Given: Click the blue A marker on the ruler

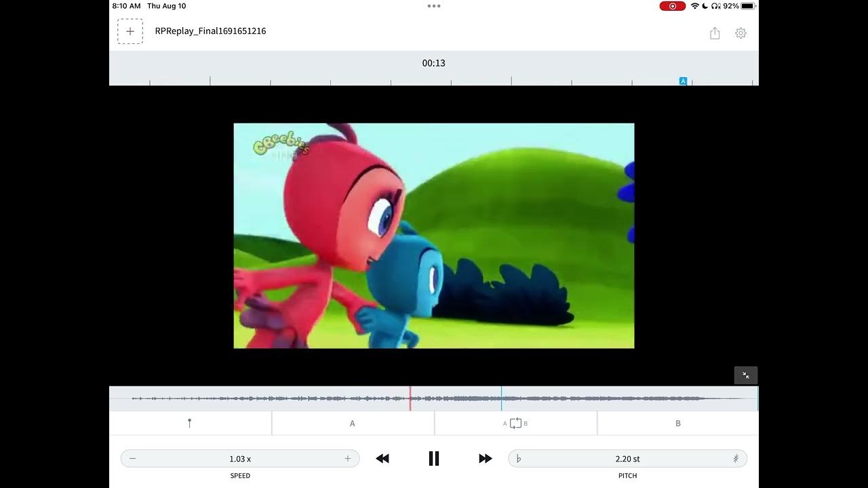Looking at the screenshot, I should pos(683,81).
